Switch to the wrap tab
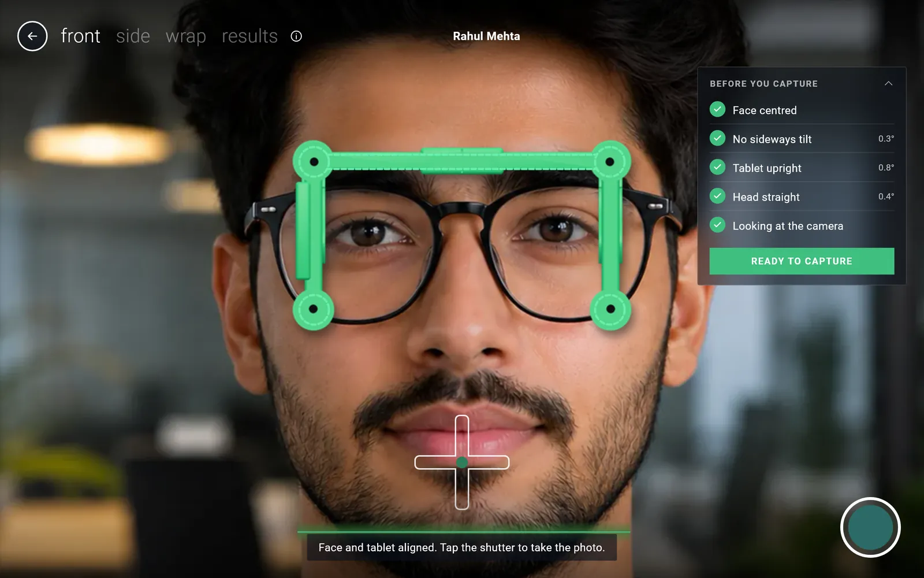 (185, 36)
